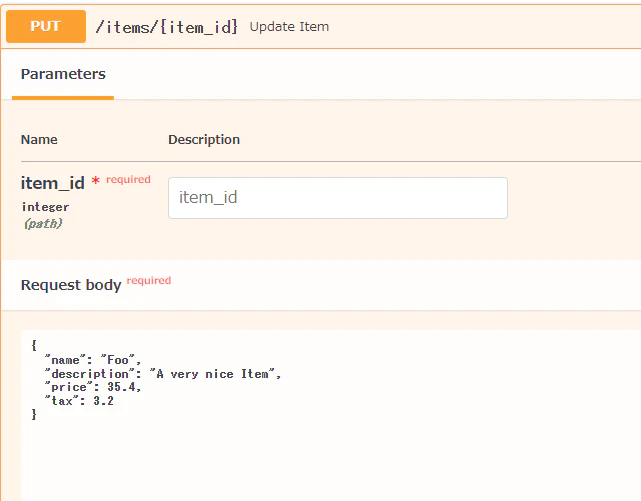This screenshot has width=641, height=501.
Task: Select the Parameters tab
Action: [x=63, y=74]
